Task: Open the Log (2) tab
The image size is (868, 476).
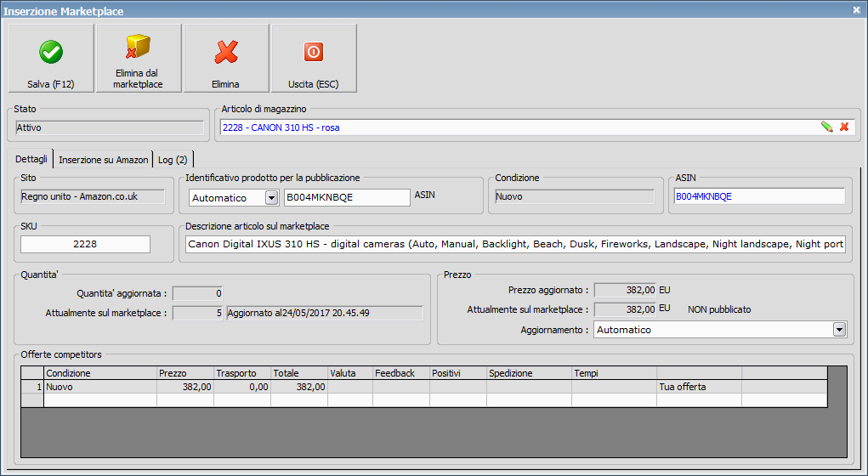Action: click(x=174, y=160)
